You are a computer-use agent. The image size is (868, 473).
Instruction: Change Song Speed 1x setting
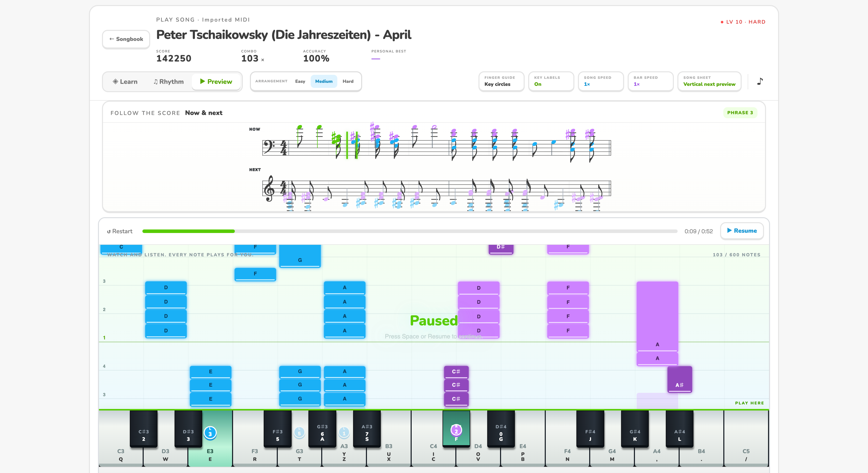(x=601, y=81)
